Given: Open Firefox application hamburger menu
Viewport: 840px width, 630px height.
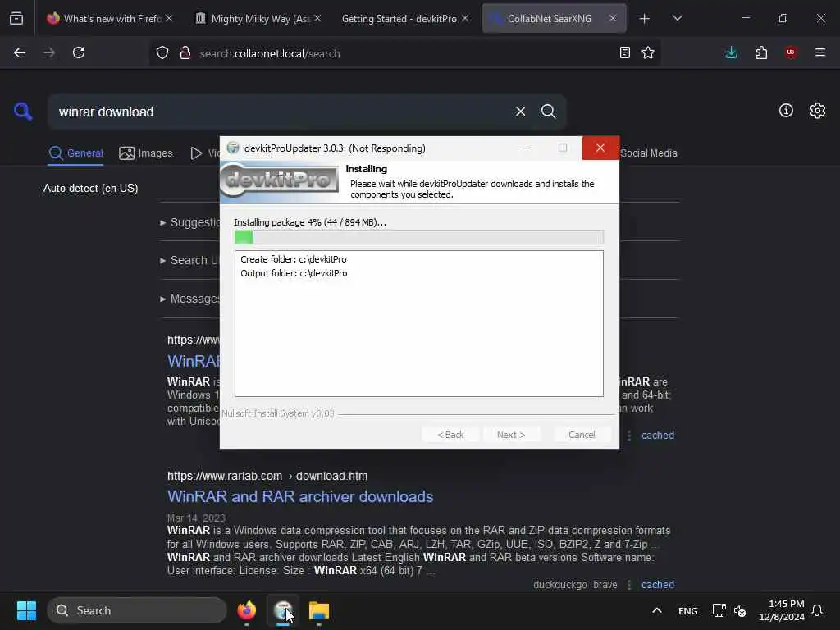Looking at the screenshot, I should pyautogui.click(x=820, y=52).
